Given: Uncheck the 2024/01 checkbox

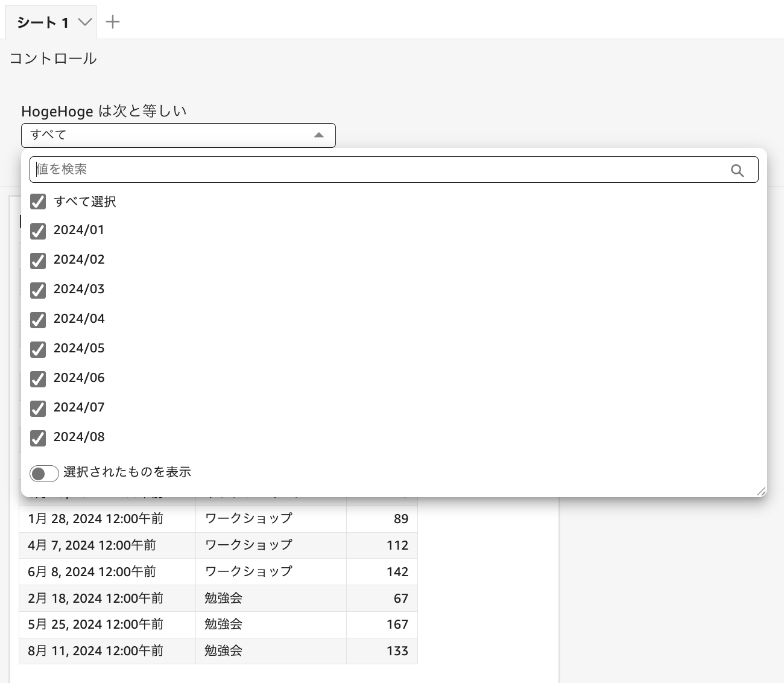Looking at the screenshot, I should [38, 231].
